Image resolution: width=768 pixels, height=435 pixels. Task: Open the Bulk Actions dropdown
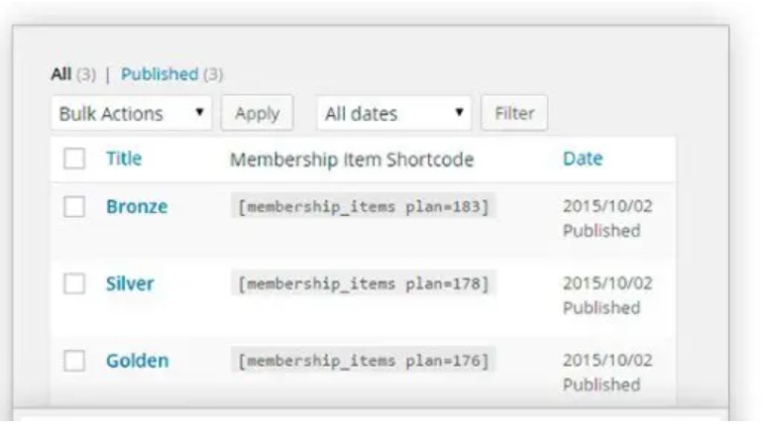click(131, 114)
